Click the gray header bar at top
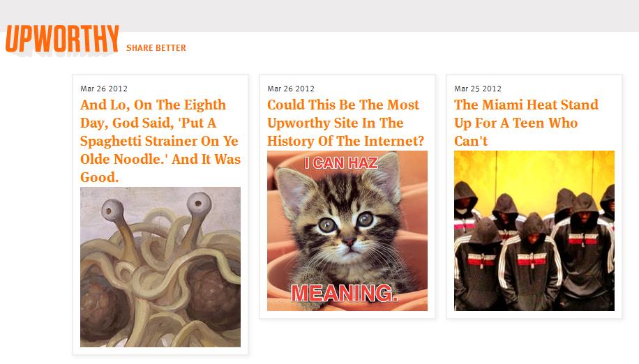 [x=319, y=15]
